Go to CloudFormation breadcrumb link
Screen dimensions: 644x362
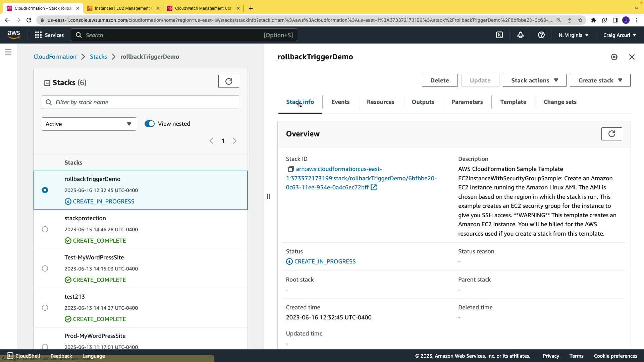tap(55, 57)
